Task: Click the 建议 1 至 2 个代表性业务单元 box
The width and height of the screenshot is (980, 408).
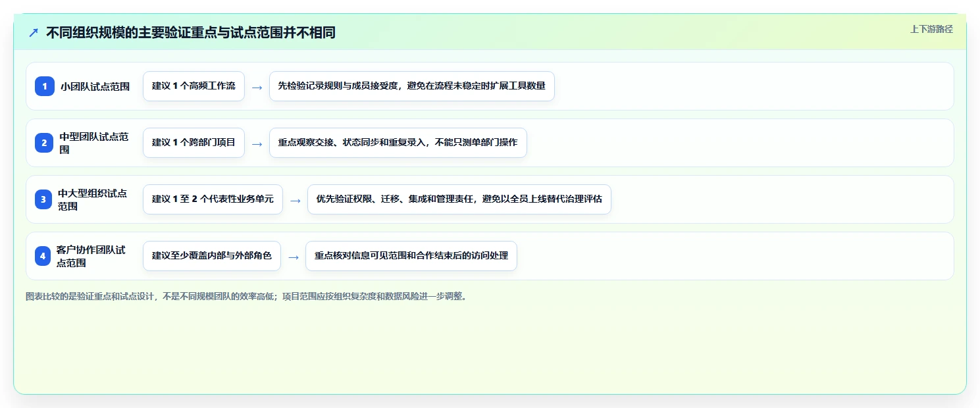Action: 213,199
